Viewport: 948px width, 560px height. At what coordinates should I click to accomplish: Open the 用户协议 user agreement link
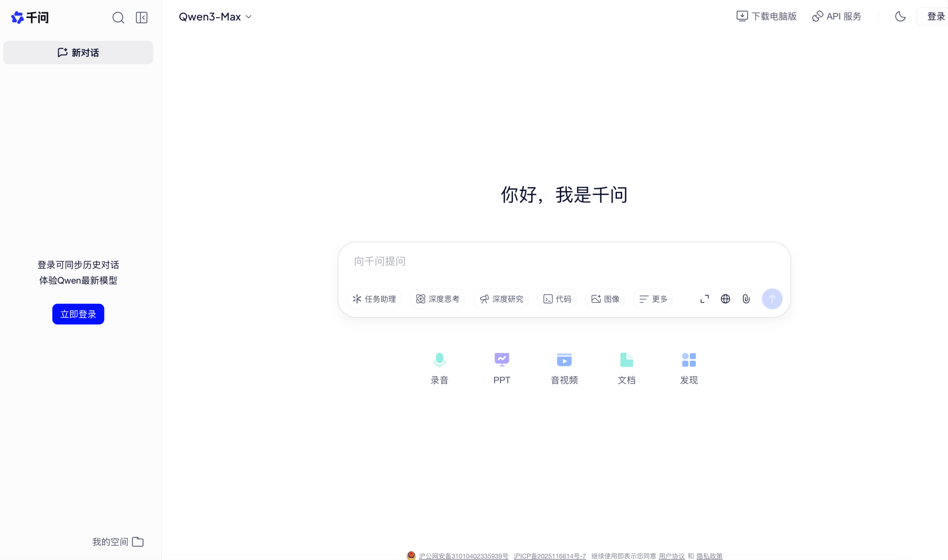pyautogui.click(x=672, y=556)
